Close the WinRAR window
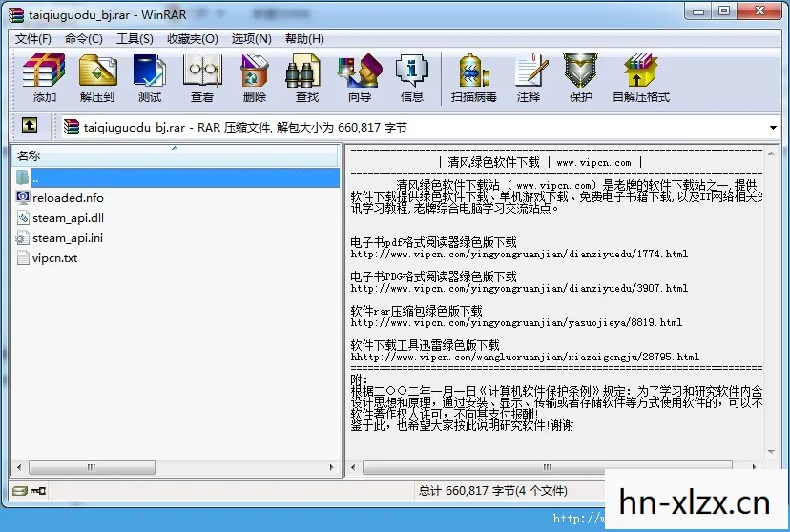Image resolution: width=790 pixels, height=532 pixels. pos(760,11)
